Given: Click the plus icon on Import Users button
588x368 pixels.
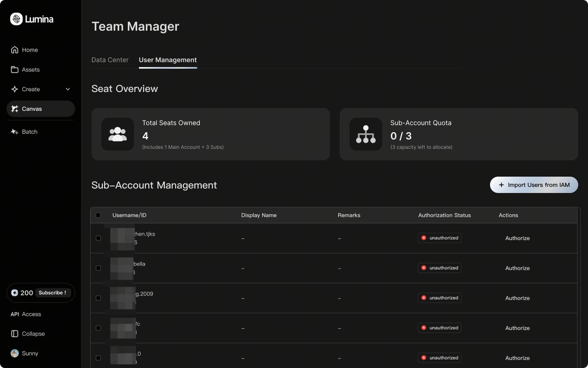Looking at the screenshot, I should coord(502,185).
